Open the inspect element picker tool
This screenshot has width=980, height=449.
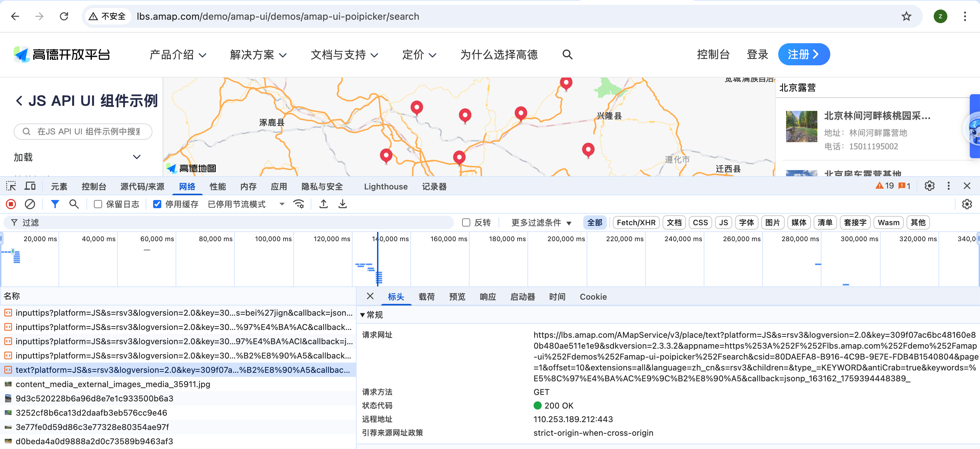(11, 186)
